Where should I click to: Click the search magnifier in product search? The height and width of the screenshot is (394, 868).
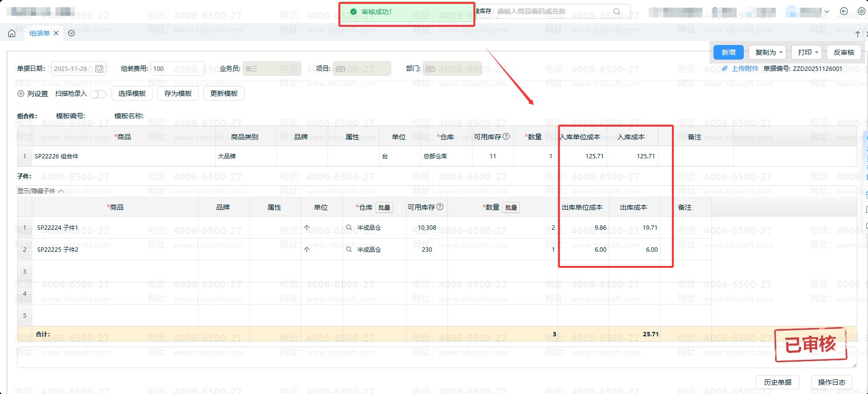tap(617, 12)
